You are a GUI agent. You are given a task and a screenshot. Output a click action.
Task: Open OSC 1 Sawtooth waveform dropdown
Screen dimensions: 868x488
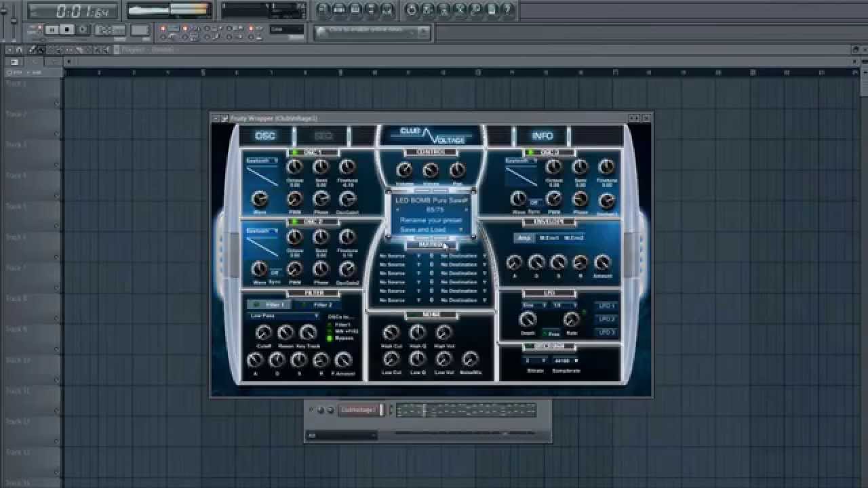[x=262, y=161]
